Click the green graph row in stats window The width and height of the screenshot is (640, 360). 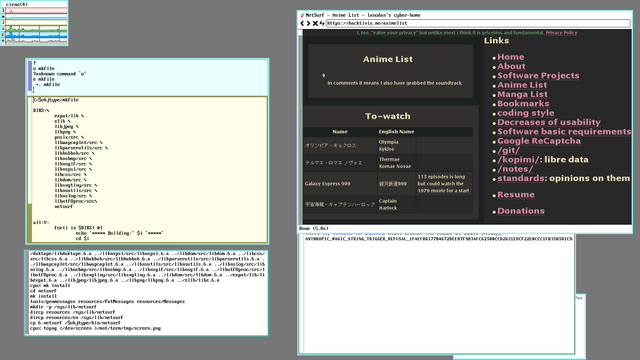click(x=36, y=29)
